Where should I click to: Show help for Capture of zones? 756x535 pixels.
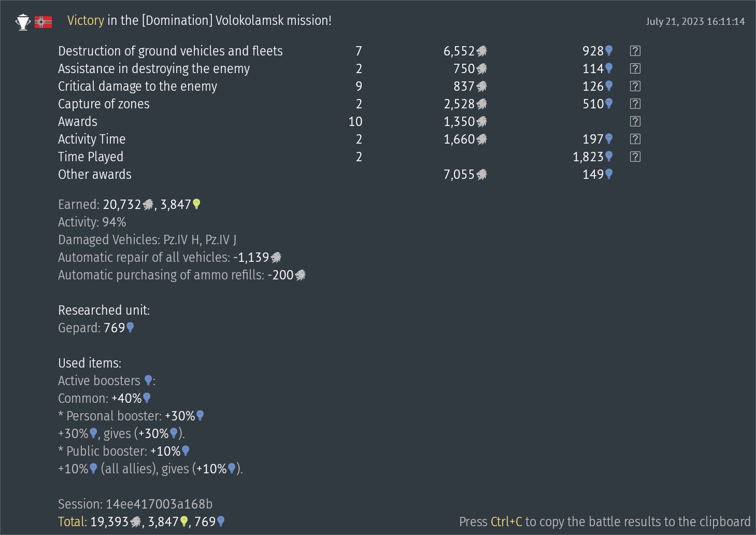[x=635, y=104]
